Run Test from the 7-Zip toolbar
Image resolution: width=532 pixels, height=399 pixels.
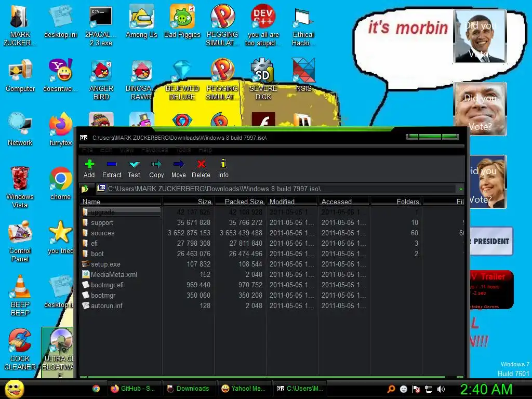click(x=134, y=169)
